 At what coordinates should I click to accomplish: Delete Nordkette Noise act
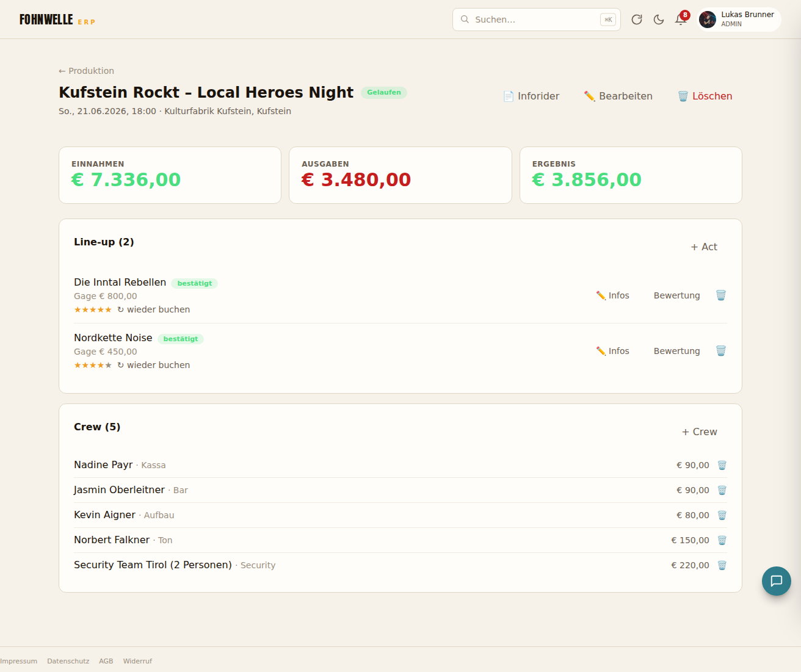coord(721,351)
